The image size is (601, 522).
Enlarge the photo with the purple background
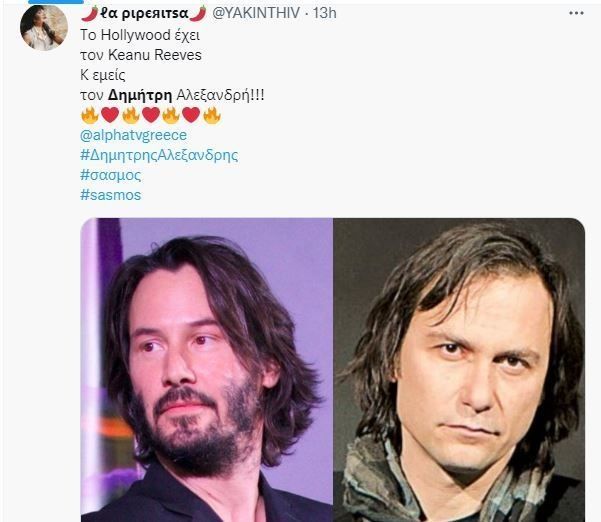pos(207,370)
